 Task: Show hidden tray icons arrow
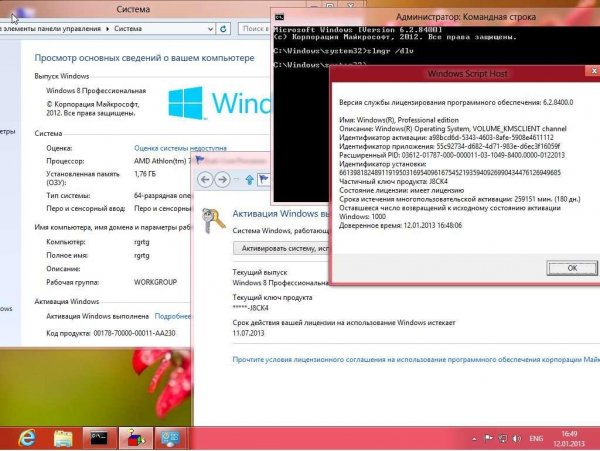(x=474, y=439)
